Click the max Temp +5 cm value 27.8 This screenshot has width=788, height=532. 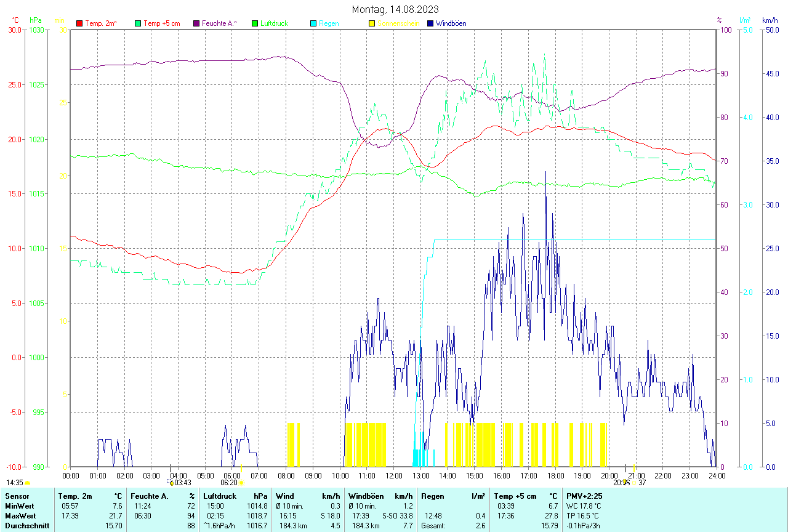(551, 515)
